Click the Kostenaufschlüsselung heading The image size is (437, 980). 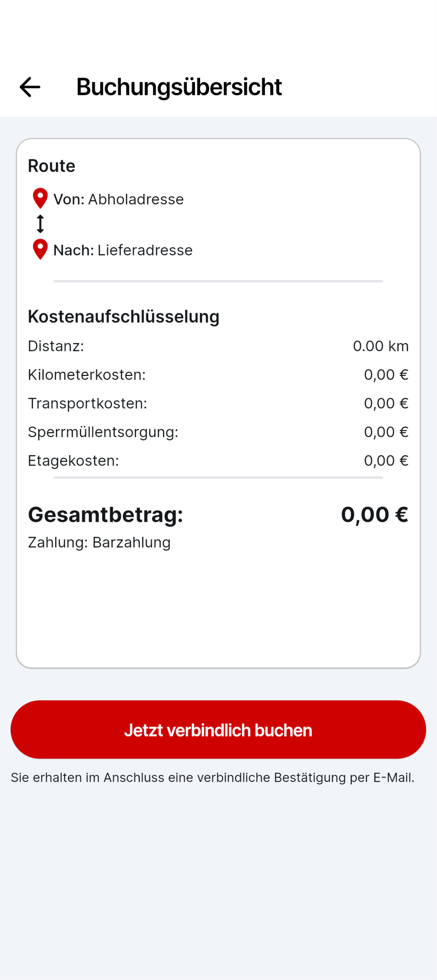(123, 317)
